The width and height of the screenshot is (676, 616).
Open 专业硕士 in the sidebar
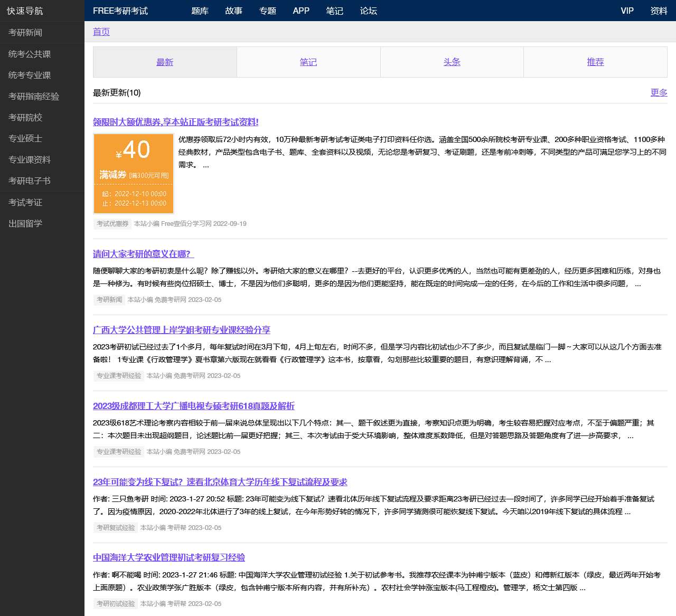(x=42, y=138)
